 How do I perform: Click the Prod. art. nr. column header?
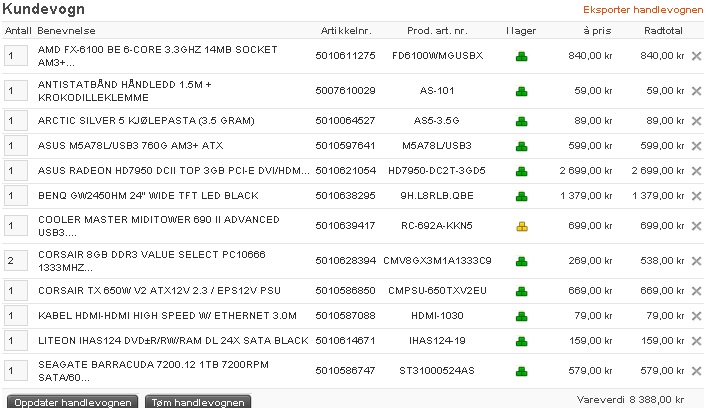[437, 31]
